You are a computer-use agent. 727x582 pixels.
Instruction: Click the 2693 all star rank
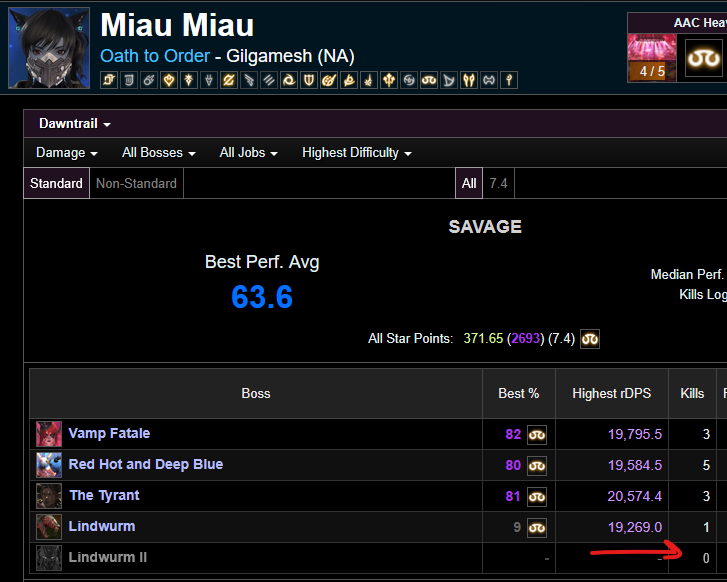pos(525,339)
